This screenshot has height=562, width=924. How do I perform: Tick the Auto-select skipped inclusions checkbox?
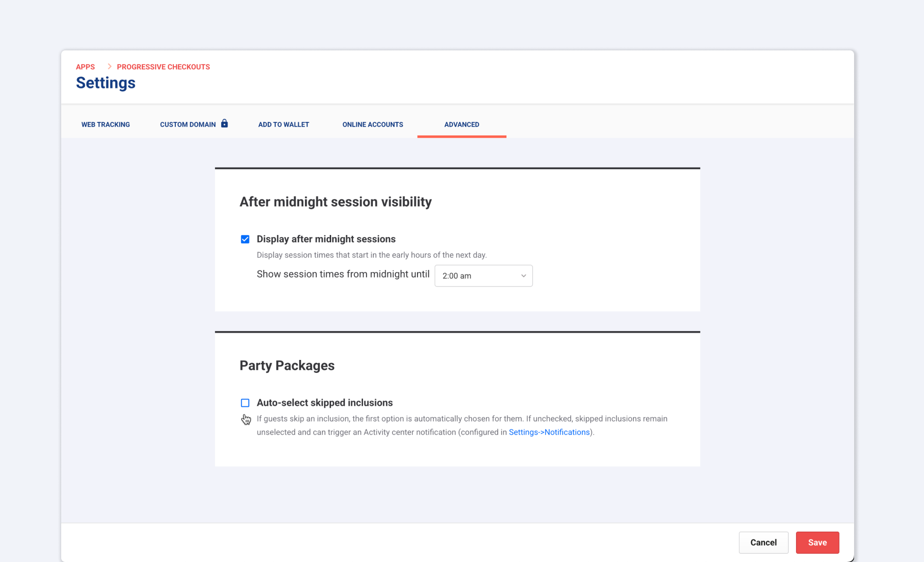(245, 403)
